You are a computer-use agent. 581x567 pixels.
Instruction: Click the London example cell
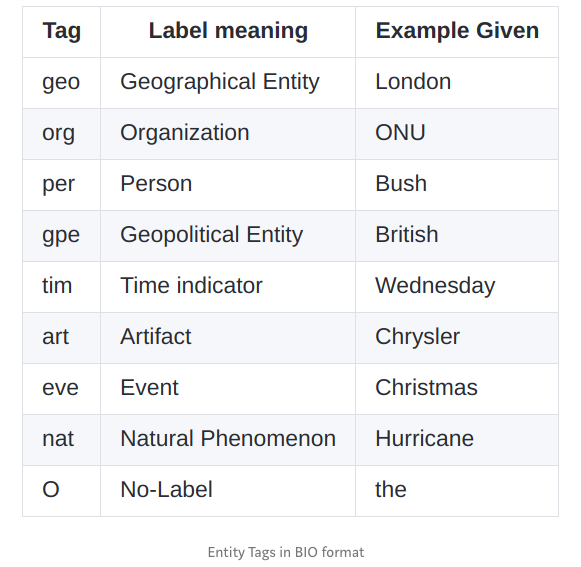[457, 83]
